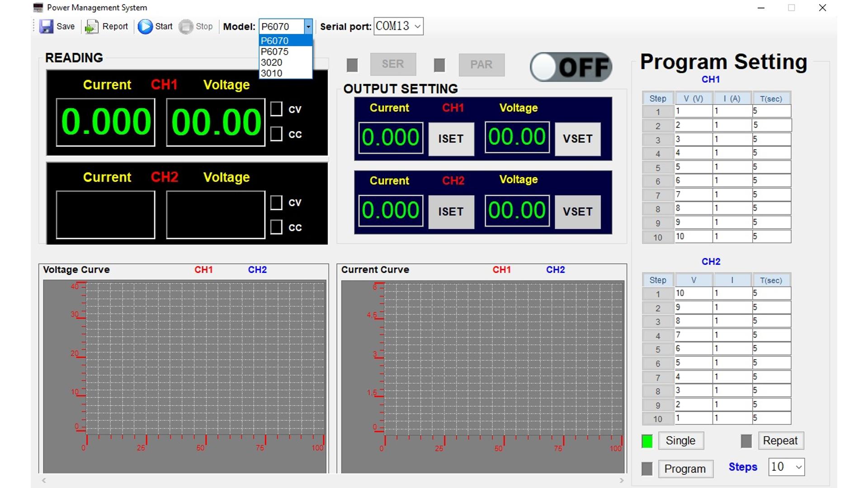Click the CH1 output current setting field
The width and height of the screenshot is (868, 488).
(x=391, y=137)
